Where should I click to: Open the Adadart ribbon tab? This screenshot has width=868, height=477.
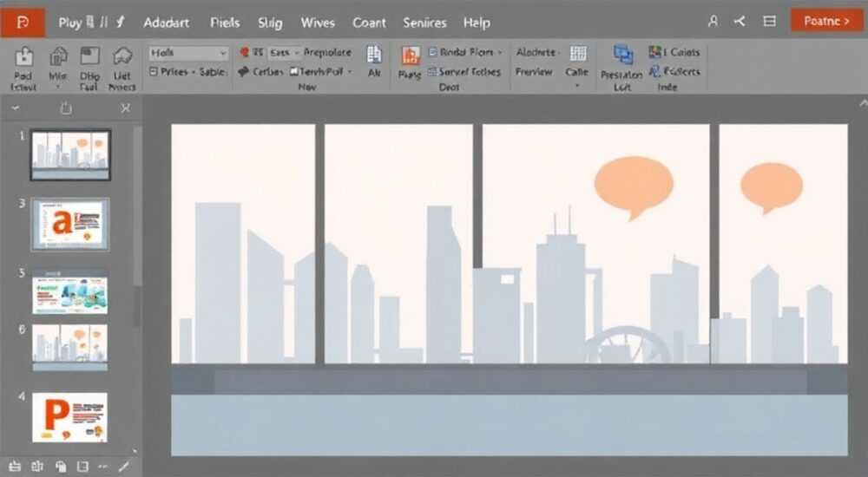click(x=166, y=23)
